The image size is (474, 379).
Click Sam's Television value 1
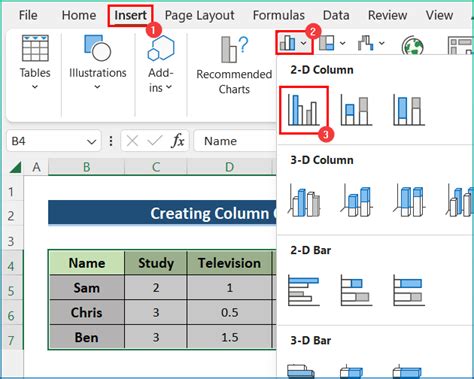(x=229, y=288)
